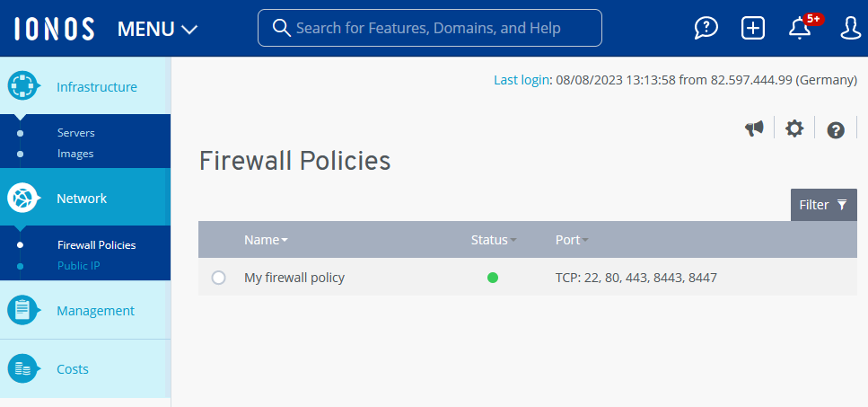
Task: Open the Management section
Action: click(x=95, y=311)
